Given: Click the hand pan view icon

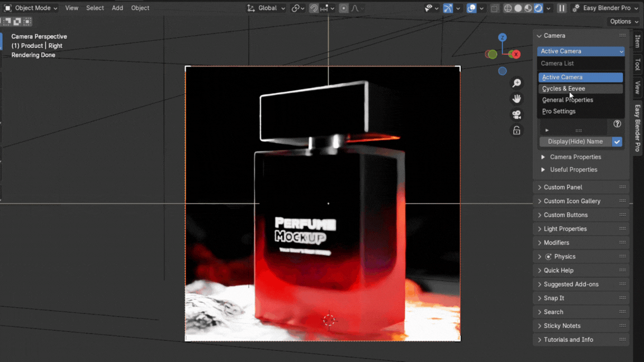Looking at the screenshot, I should coord(517,99).
